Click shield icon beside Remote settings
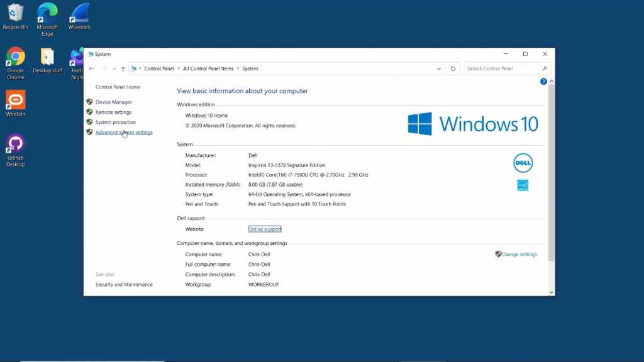 [89, 112]
